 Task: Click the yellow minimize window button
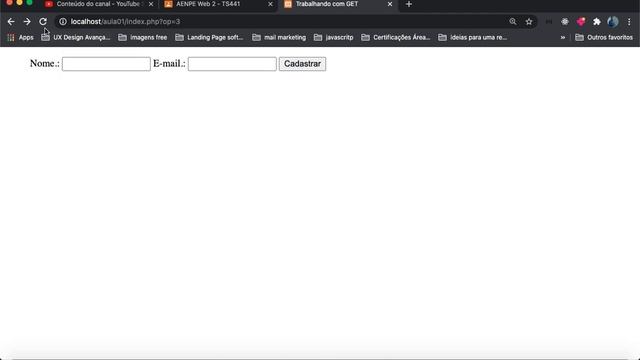[x=19, y=2]
